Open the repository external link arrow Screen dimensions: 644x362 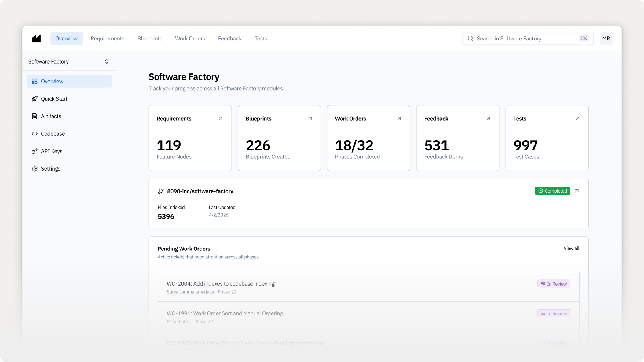click(x=577, y=191)
